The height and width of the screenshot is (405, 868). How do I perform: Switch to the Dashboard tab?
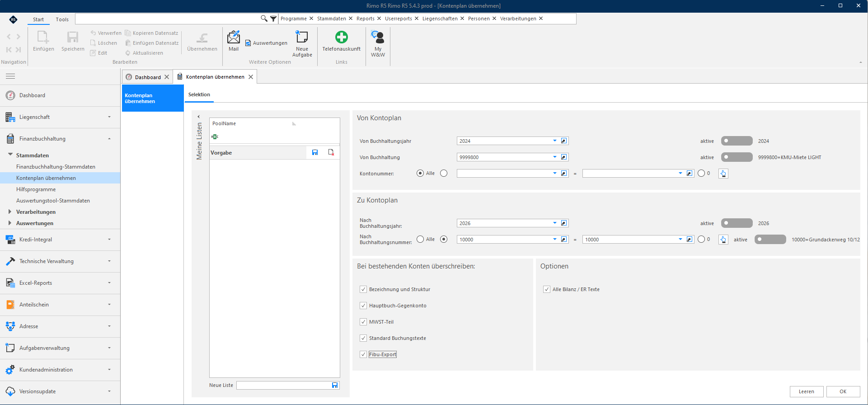click(147, 77)
